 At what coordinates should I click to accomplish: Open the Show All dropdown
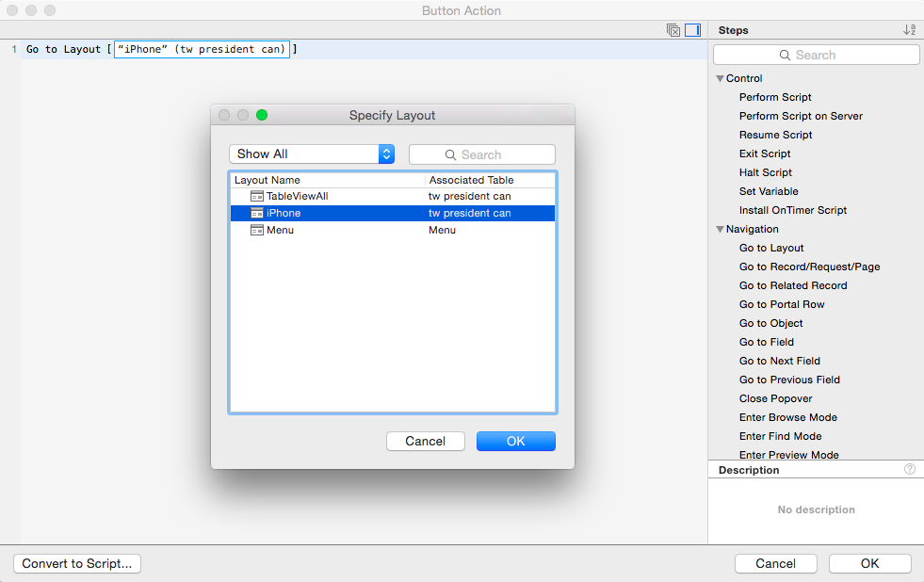(x=312, y=152)
